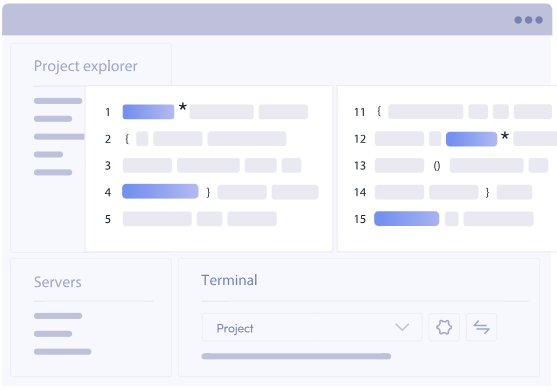Expand the Project dropdown chevron
Viewport: 557px width, 392px height.
(x=402, y=327)
